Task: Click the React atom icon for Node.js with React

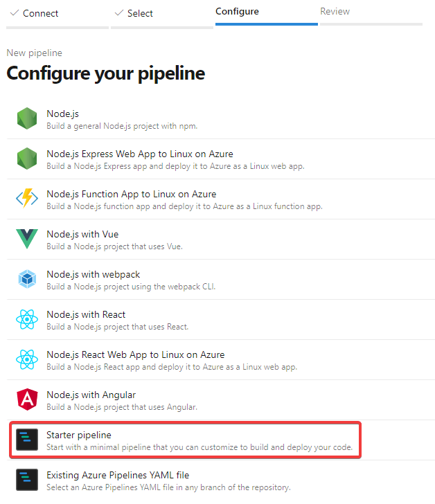Action: click(27, 320)
